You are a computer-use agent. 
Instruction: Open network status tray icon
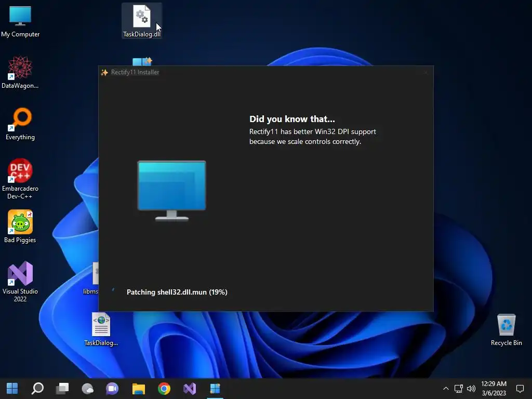[459, 389]
